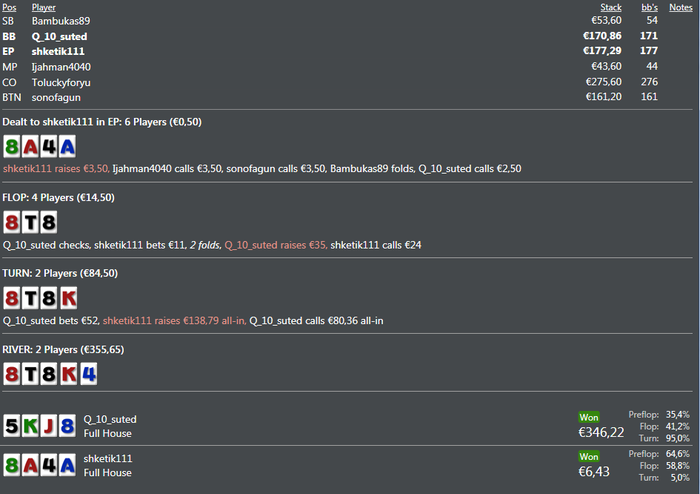Screen dimensions: 700x494
Task: Click the black 5 card in Q_10_suted's showdown hand
Action: coord(13,426)
